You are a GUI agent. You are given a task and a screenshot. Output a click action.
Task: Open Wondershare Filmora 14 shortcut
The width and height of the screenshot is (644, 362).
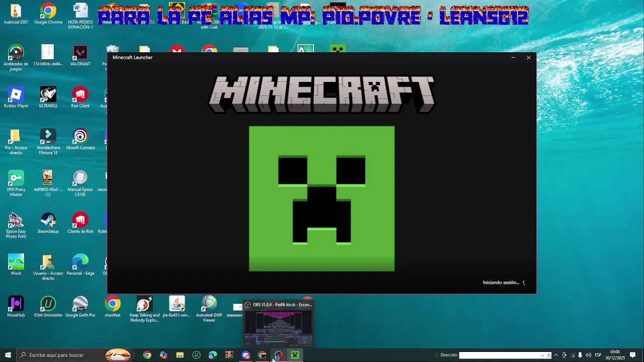coord(48,142)
